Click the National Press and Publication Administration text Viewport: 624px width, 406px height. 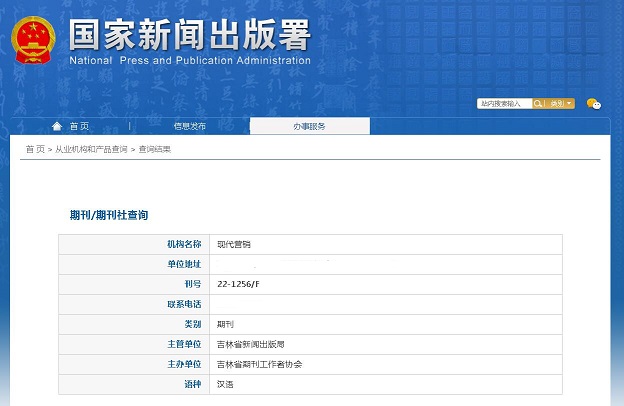pos(190,60)
